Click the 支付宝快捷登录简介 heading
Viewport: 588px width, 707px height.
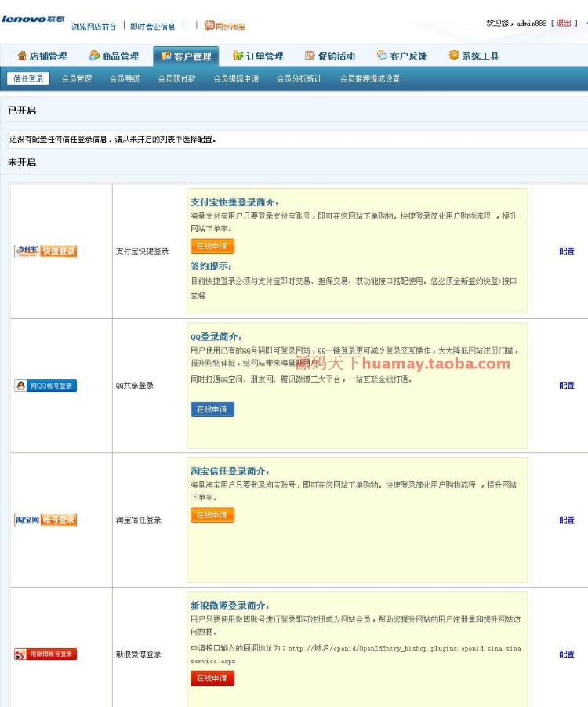click(x=234, y=202)
